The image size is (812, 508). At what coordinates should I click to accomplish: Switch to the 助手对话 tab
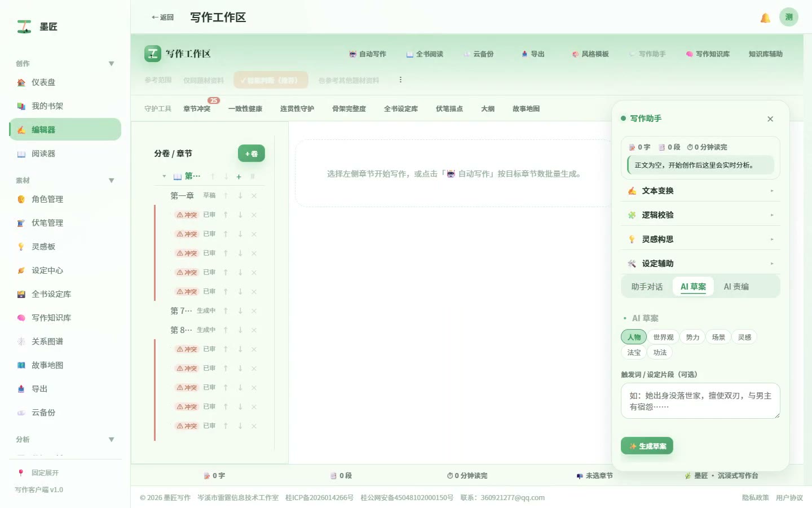[647, 287]
